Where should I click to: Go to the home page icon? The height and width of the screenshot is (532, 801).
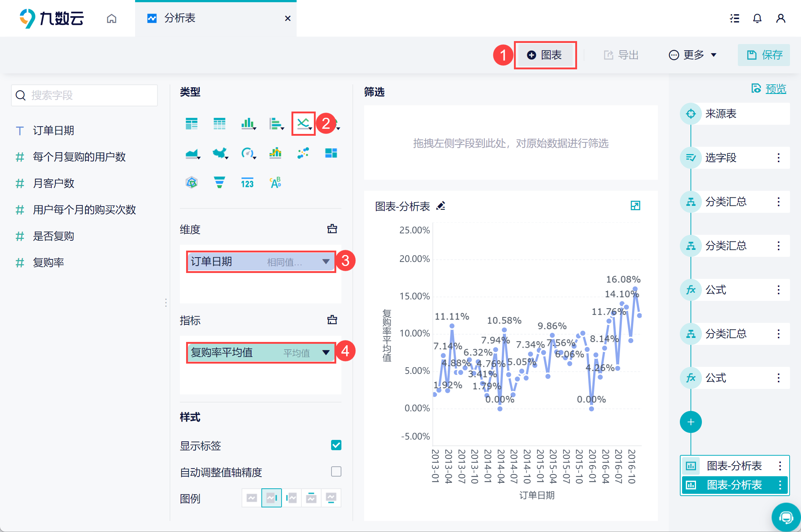pyautogui.click(x=112, y=18)
